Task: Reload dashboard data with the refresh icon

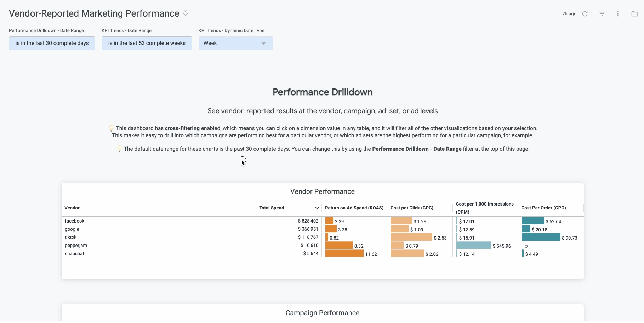Action: (585, 14)
